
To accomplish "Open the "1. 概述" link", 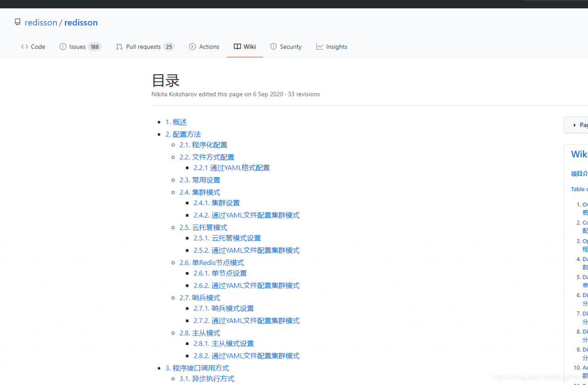I will (x=176, y=122).
